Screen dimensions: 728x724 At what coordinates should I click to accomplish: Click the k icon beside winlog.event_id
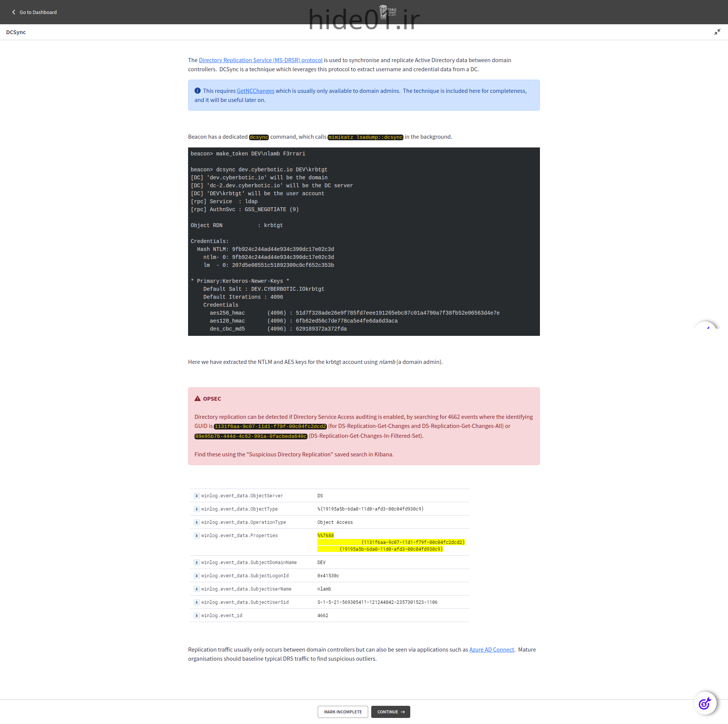click(x=197, y=616)
